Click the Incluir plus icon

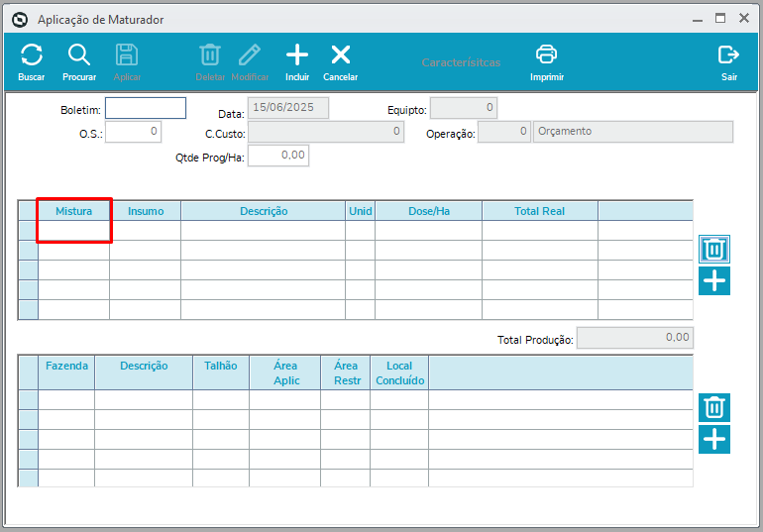click(297, 54)
